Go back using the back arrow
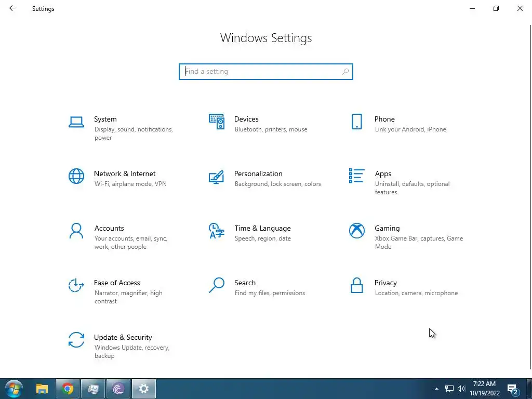Screen dimensions: 532x399 (12, 8)
